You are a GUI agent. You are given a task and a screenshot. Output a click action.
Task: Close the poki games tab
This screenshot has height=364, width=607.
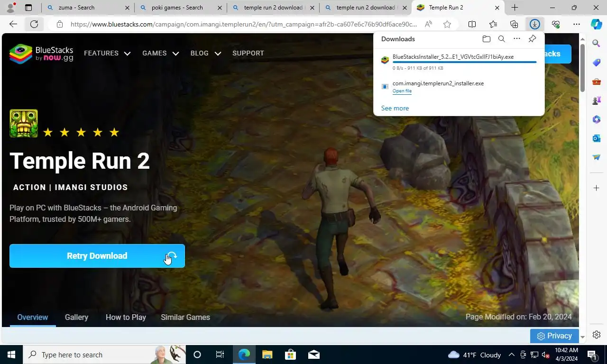(x=219, y=8)
